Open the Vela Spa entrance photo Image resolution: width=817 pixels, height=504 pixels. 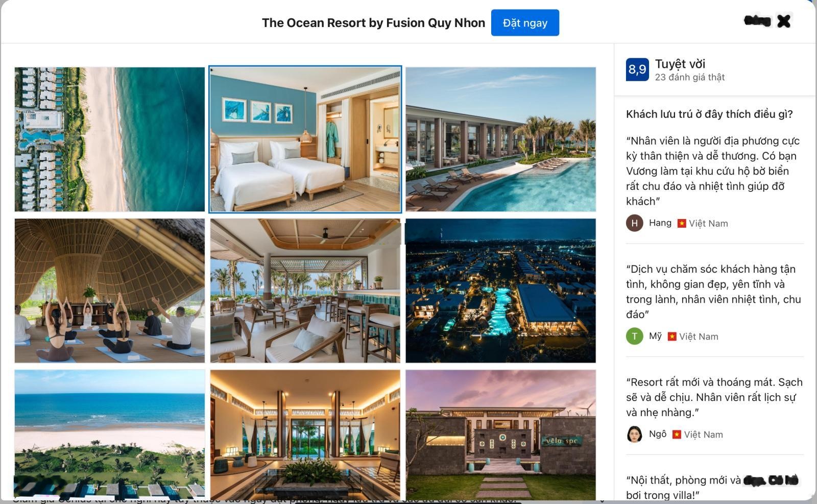tap(500, 435)
